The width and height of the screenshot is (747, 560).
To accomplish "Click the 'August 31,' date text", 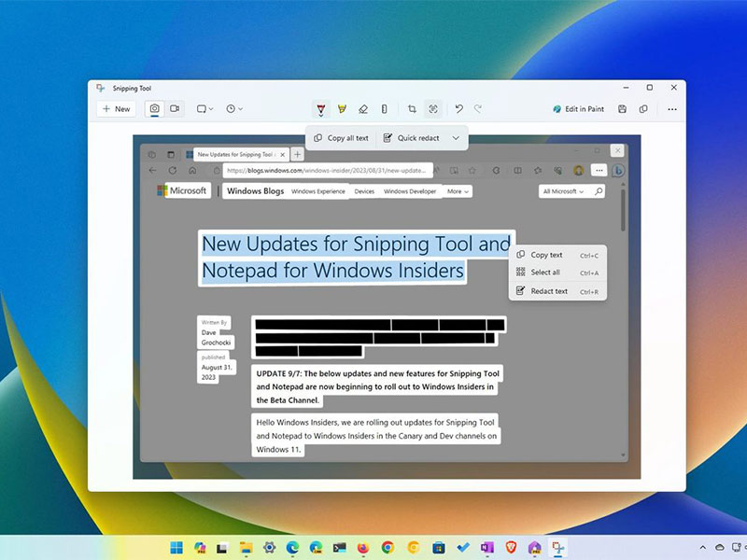I will [217, 367].
